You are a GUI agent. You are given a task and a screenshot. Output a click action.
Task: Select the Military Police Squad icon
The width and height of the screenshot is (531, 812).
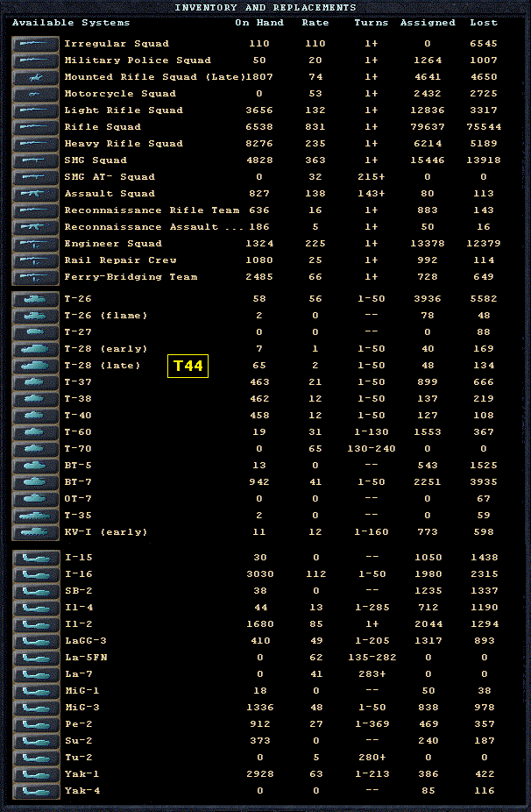pyautogui.click(x=35, y=61)
